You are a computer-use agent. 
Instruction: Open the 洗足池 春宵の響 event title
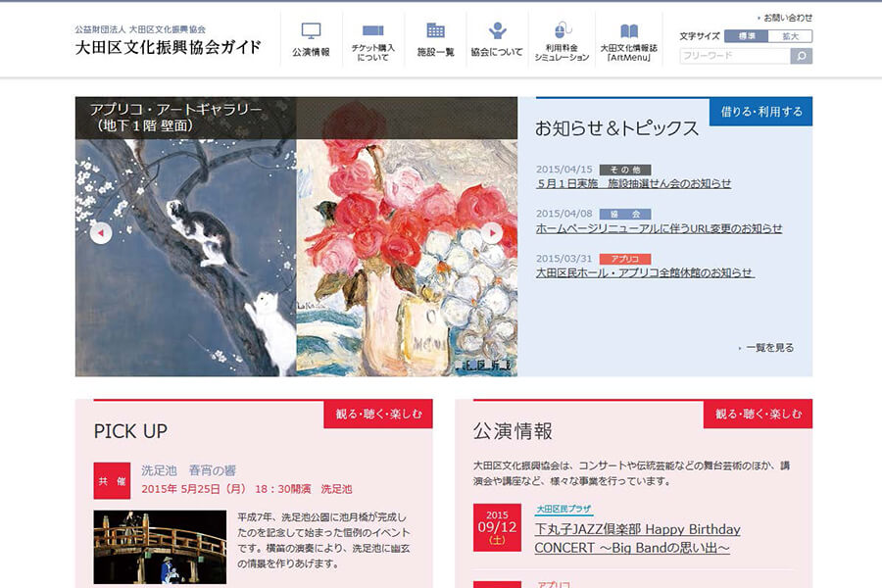coord(188,470)
